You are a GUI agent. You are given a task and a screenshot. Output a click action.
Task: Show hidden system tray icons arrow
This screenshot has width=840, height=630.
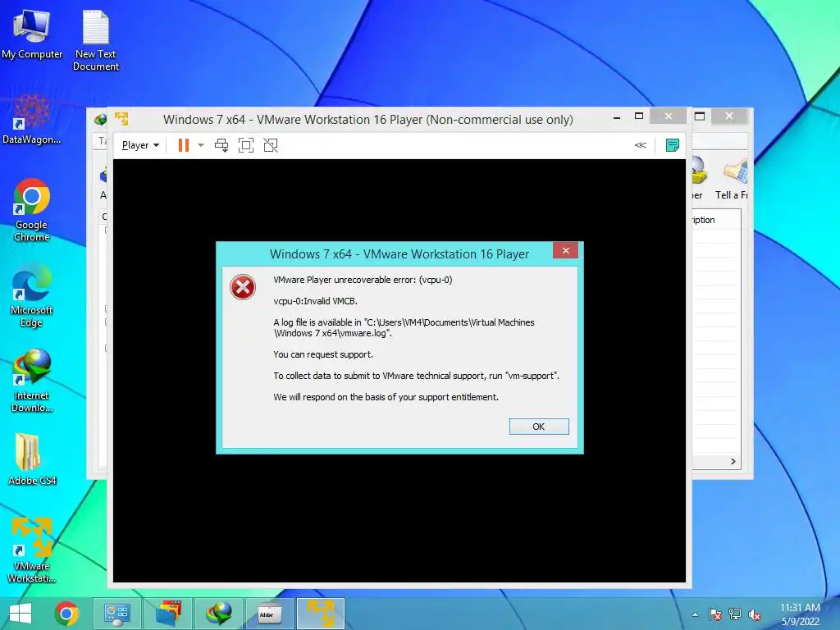(x=695, y=614)
